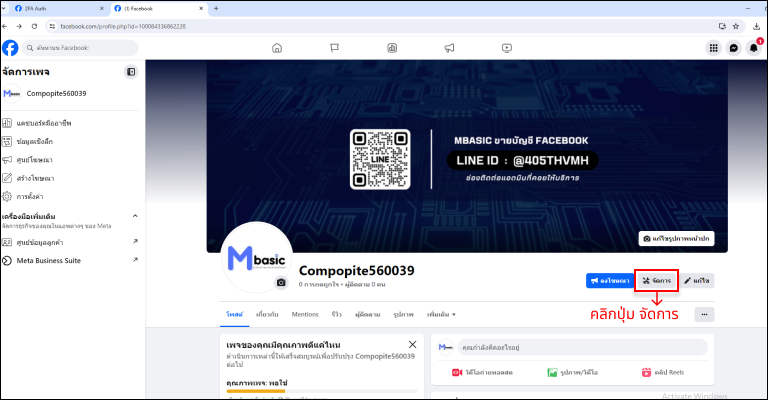Switch to the 2FA Auth browser tab
Viewport: 768px width, 400px height.
tap(58, 8)
